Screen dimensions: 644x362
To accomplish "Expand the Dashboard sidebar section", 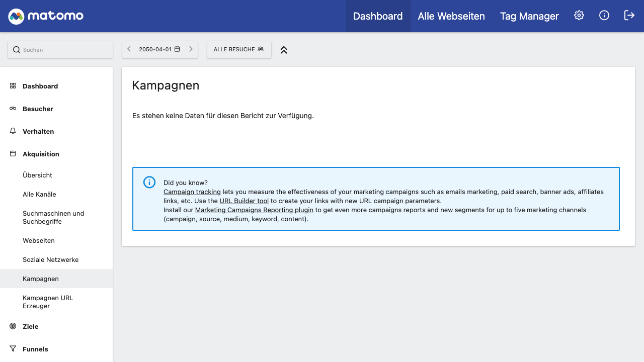I will 56,86.
